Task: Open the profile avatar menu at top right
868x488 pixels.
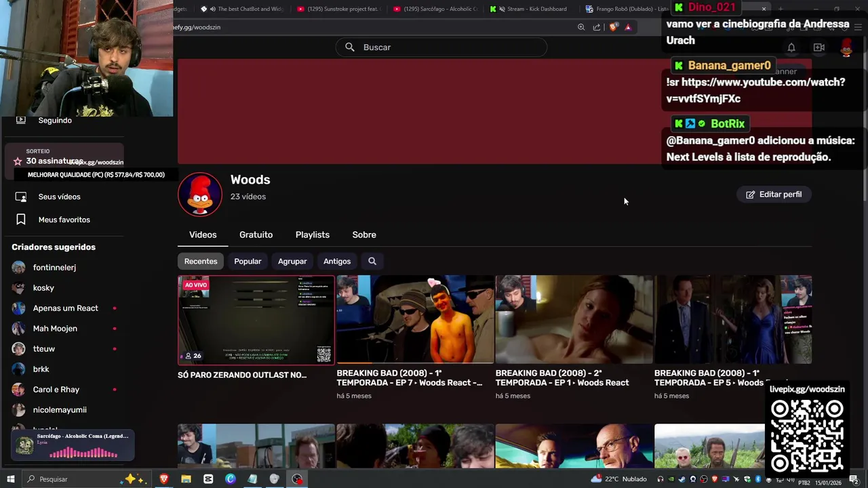Action: click(x=846, y=47)
